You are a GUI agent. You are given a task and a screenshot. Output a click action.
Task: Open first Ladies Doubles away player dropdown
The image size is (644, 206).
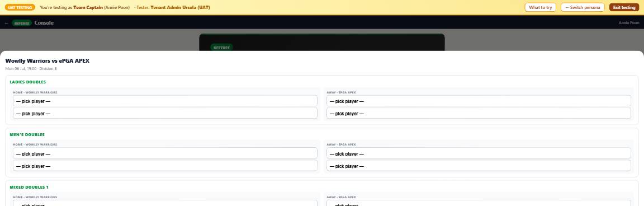pos(479,101)
